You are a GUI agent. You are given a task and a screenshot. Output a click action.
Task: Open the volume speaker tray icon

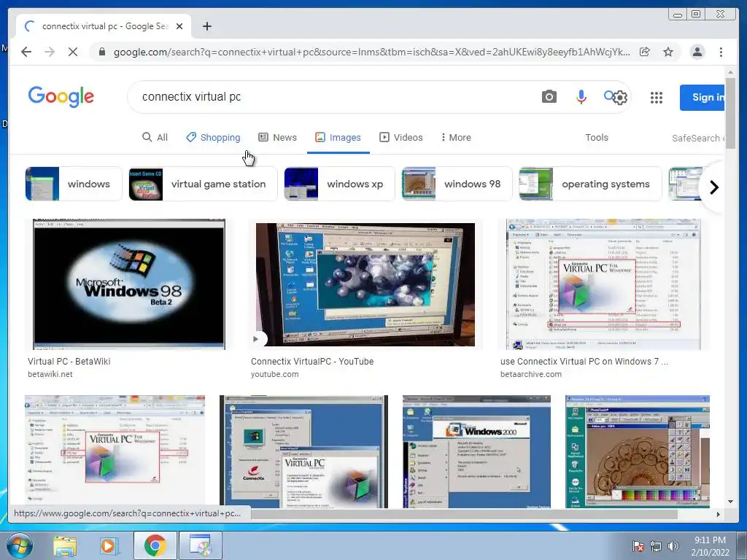[673, 547]
